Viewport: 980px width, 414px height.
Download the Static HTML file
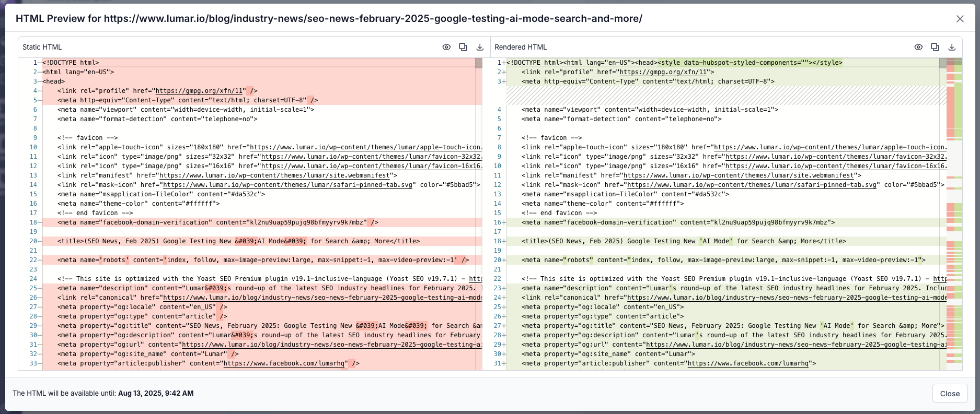(x=480, y=47)
